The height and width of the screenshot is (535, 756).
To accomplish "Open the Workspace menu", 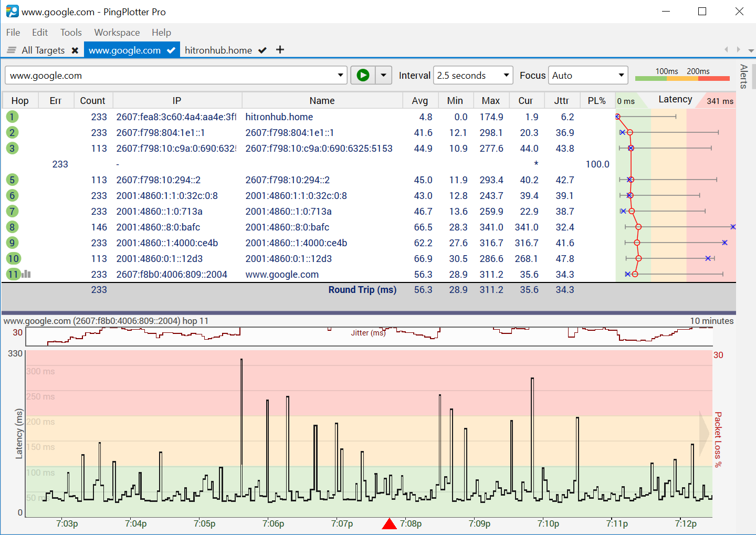I will 117,33.
